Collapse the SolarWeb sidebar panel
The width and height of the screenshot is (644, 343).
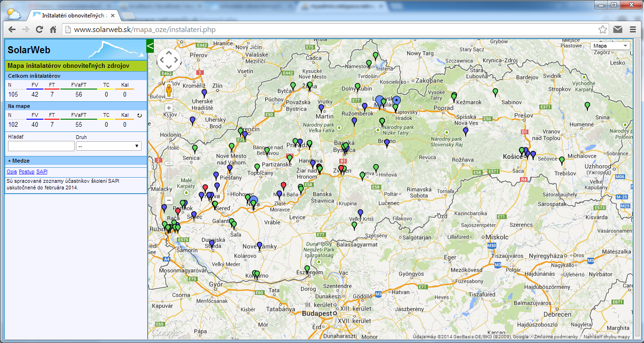(x=150, y=46)
